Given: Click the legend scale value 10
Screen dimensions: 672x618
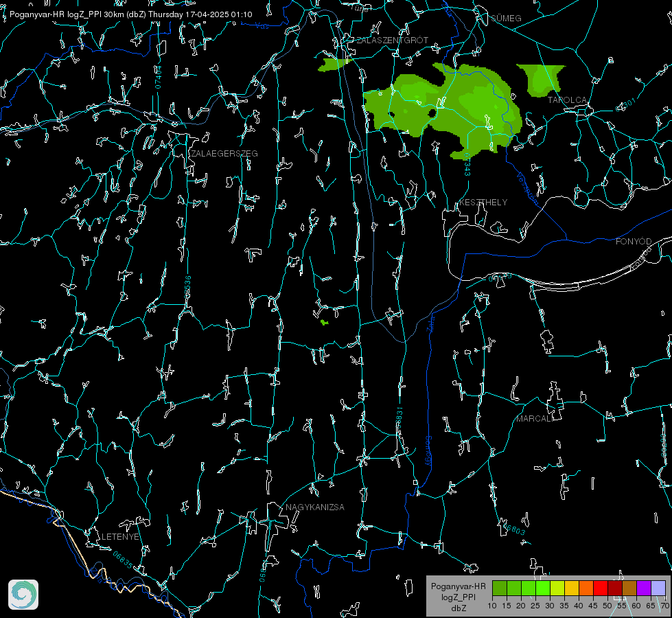Looking at the screenshot, I should pos(492,606).
